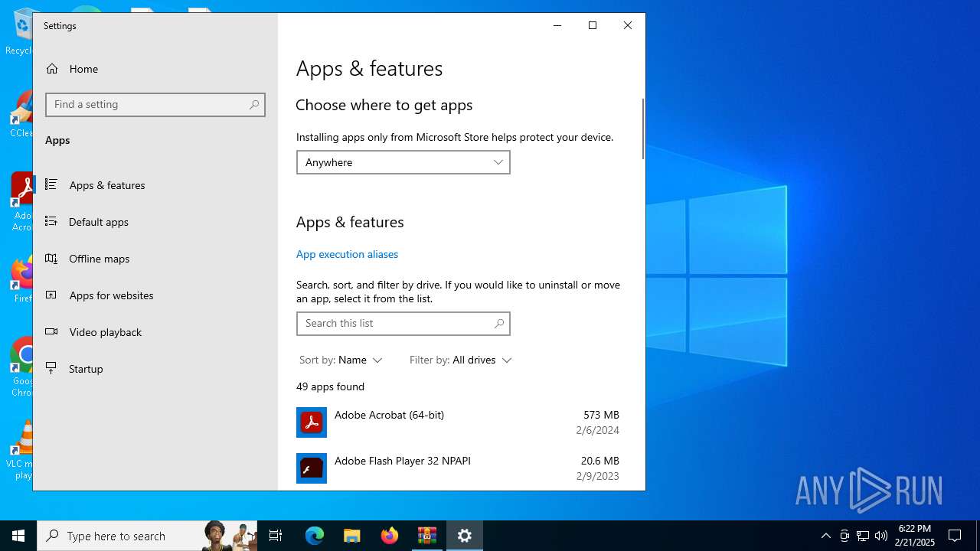Click the Adobe Flash Player icon
The height and width of the screenshot is (551, 980).
pos(312,468)
